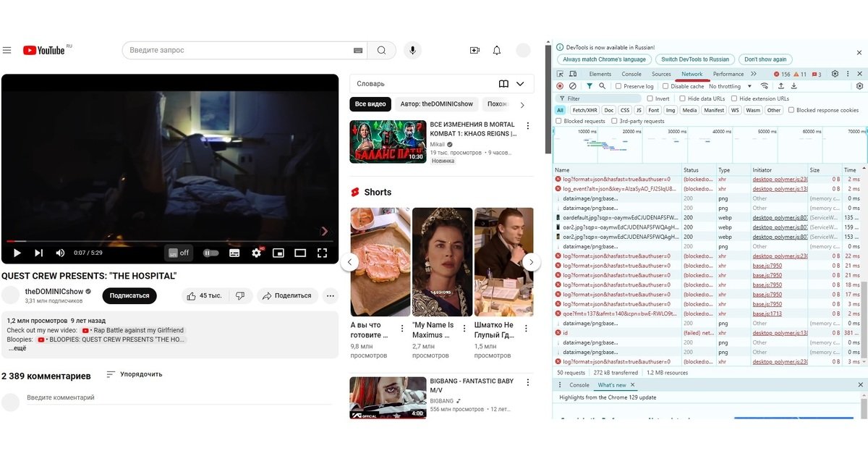Check Hide extension URLs
Viewport: 868px width, 472px height.
pos(734,98)
